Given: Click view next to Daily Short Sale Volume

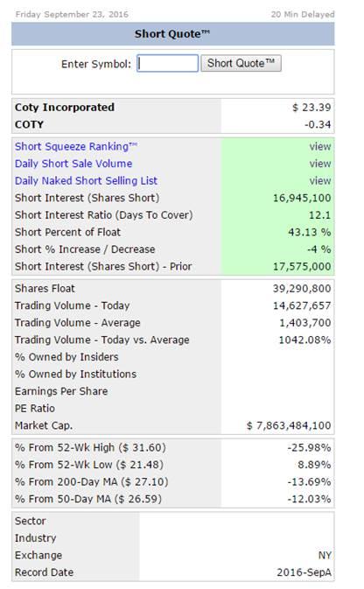Looking at the screenshot, I should pos(320,164).
